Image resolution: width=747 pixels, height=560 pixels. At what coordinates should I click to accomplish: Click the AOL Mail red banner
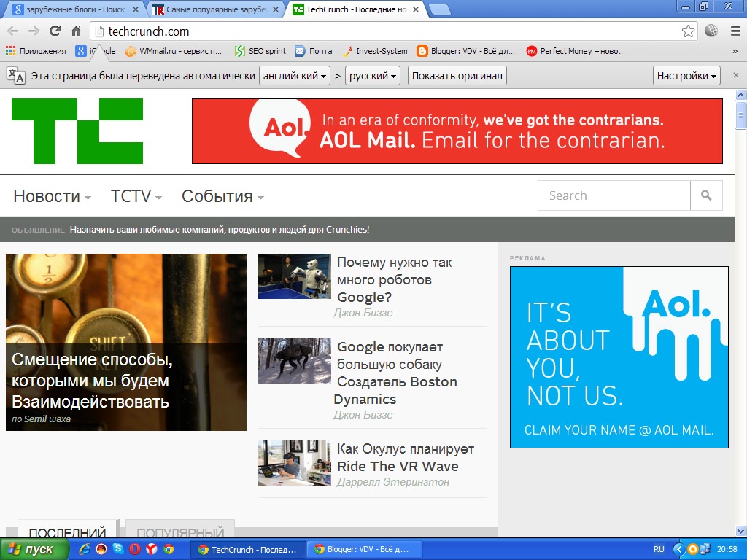coord(457,131)
